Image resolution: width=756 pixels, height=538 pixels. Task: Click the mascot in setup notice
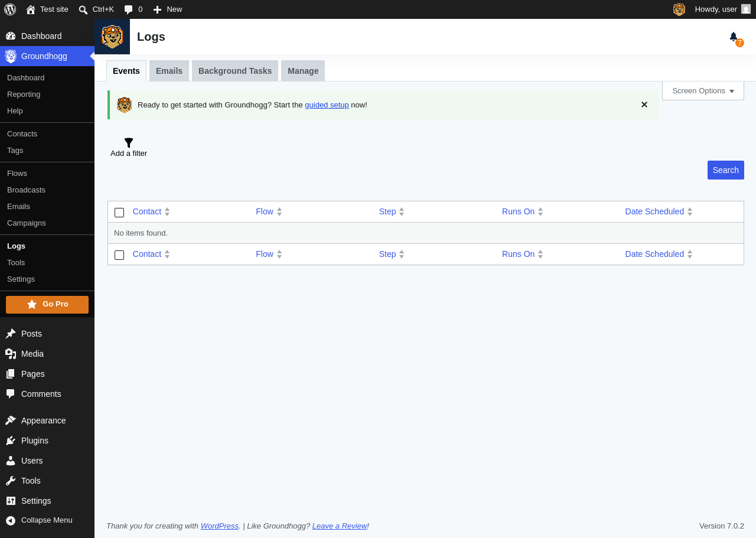[125, 105]
